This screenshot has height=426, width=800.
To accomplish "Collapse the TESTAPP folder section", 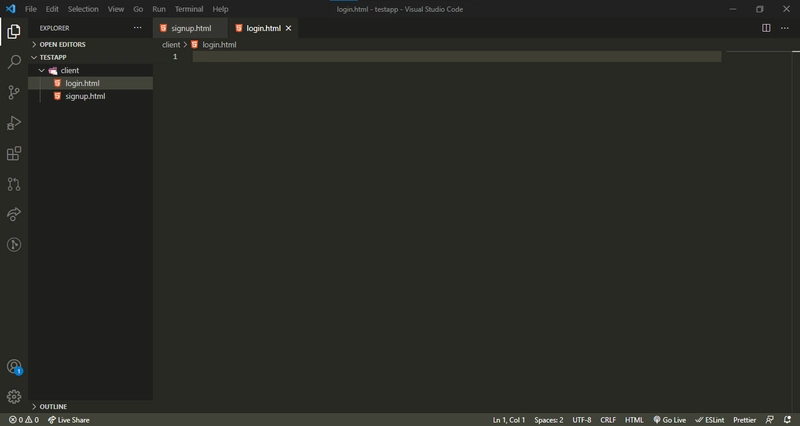I will click(x=90, y=57).
